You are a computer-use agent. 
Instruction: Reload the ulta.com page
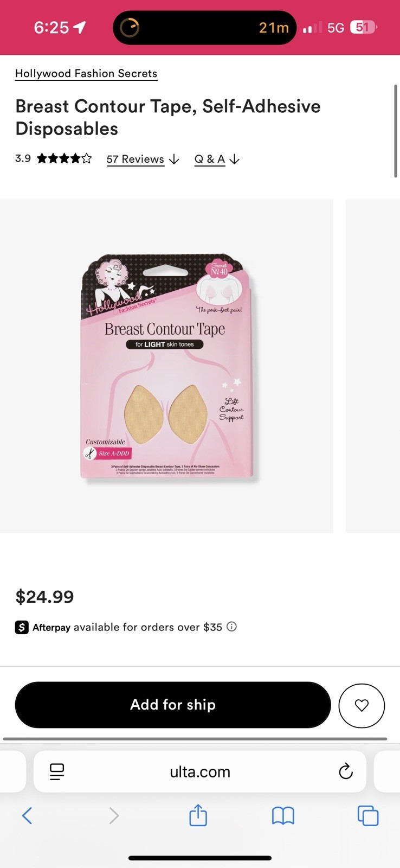[345, 771]
